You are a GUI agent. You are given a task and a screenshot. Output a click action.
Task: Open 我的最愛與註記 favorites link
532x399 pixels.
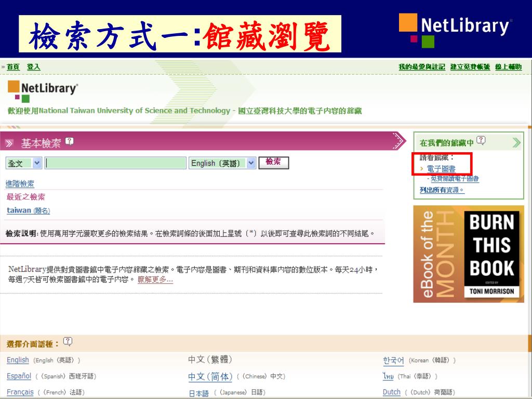(422, 67)
